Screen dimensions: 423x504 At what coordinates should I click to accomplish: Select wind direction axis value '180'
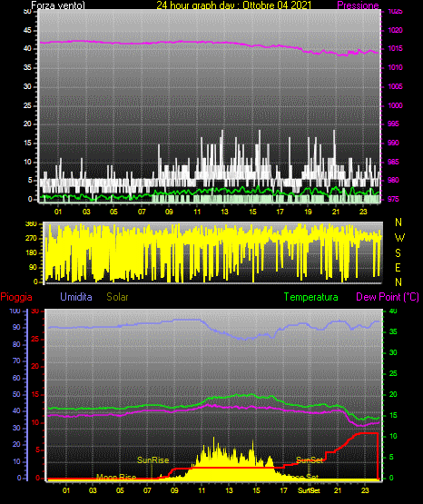(x=31, y=253)
